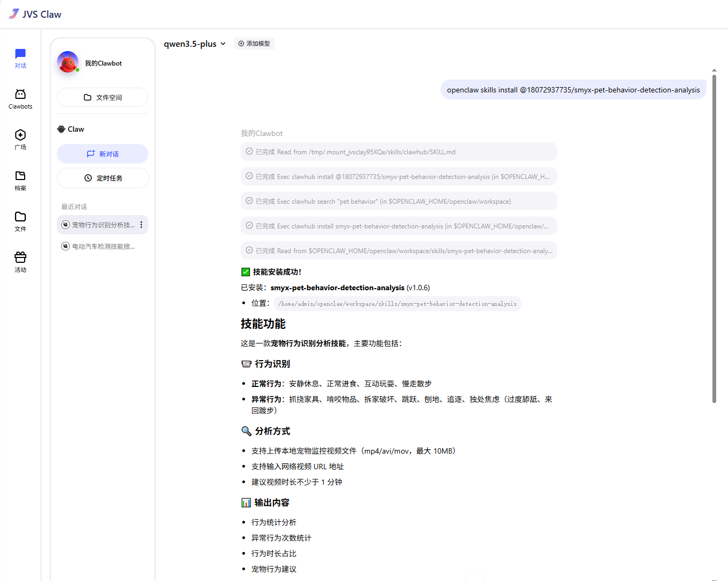The image size is (728, 581).
Task: Open 定时任务 scheduled tasks
Action: pyautogui.click(x=103, y=178)
